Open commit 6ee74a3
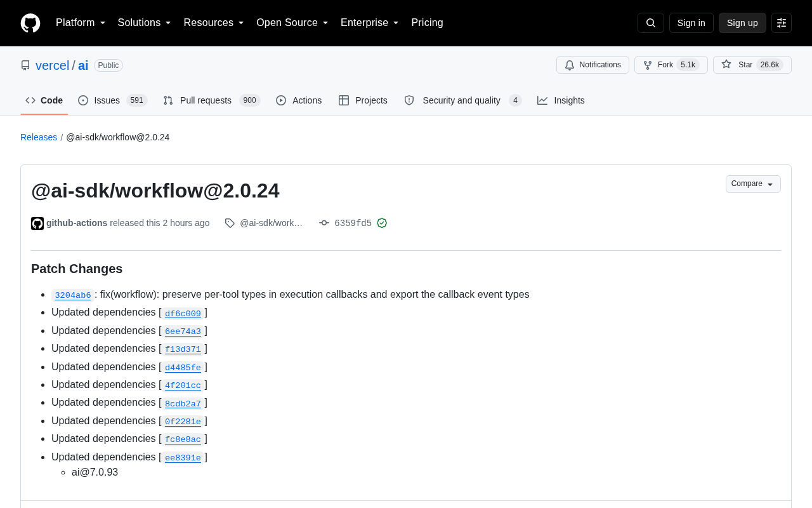 183,331
